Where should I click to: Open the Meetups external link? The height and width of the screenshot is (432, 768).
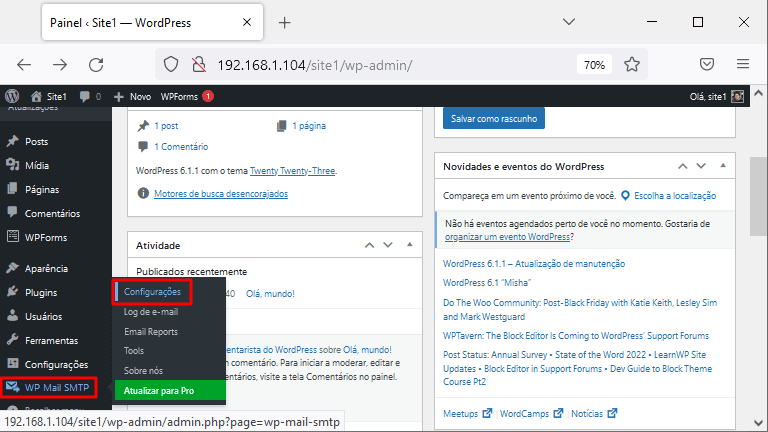pos(467,413)
